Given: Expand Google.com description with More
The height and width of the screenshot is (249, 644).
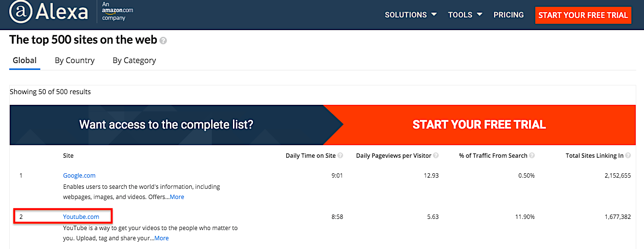Looking at the screenshot, I should (177, 197).
